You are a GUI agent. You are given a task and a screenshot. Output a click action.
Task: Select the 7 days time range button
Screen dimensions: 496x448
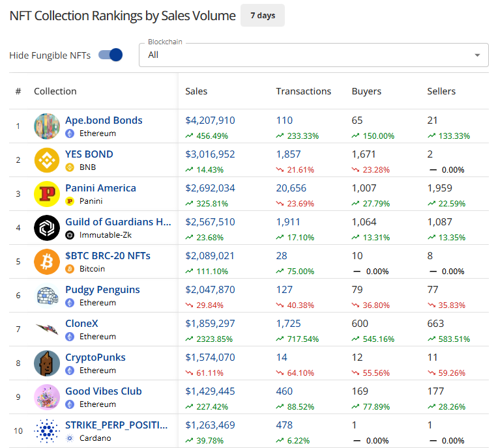point(262,16)
